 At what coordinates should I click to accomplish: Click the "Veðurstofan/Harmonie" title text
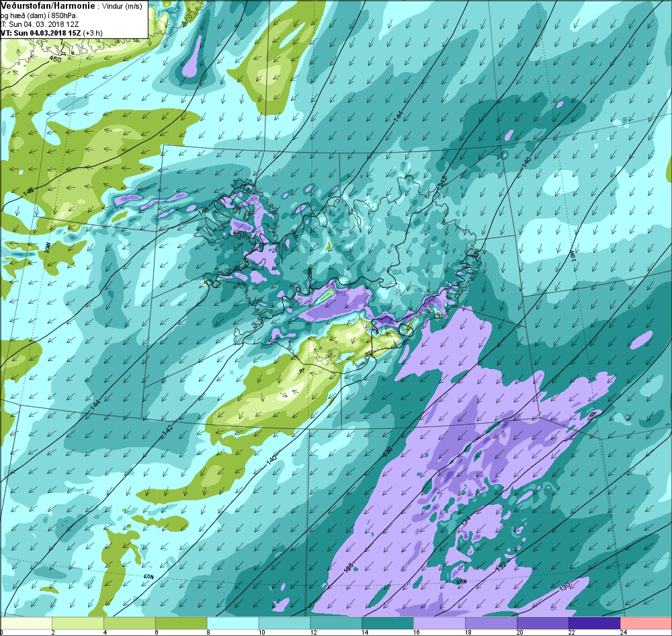pos(49,5)
